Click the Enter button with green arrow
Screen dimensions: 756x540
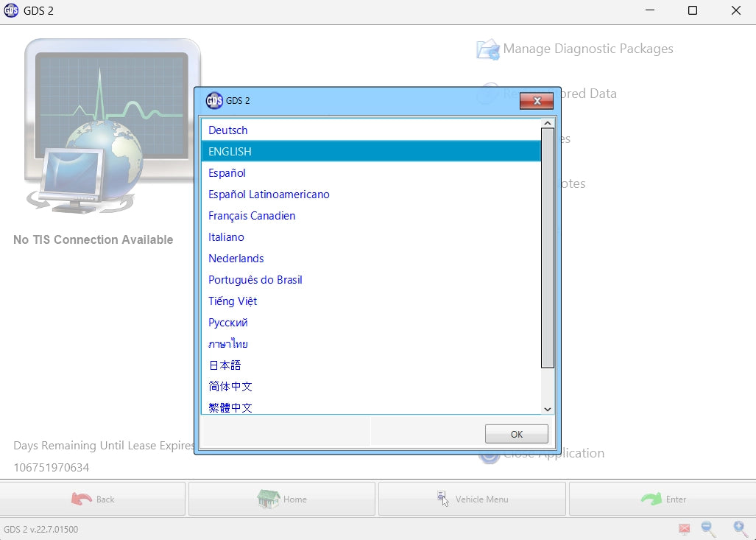[x=663, y=499]
